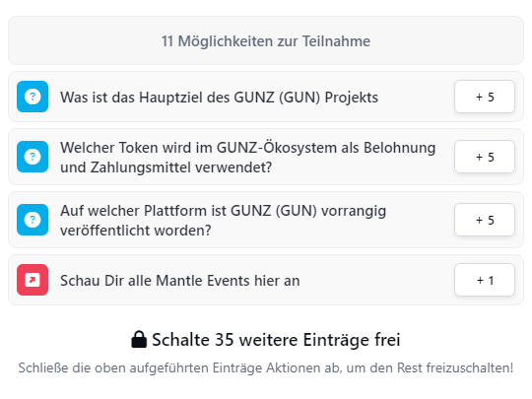The image size is (532, 399).
Task: Claim the +5 for the Plattform question
Action: tap(485, 220)
